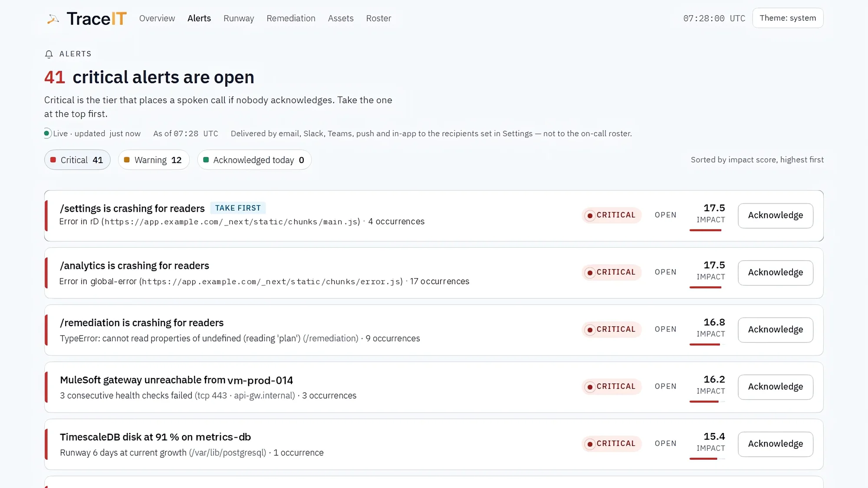Click the CRITICAL badge on /remediation alert
Image resolution: width=868 pixels, height=488 pixels.
click(611, 330)
